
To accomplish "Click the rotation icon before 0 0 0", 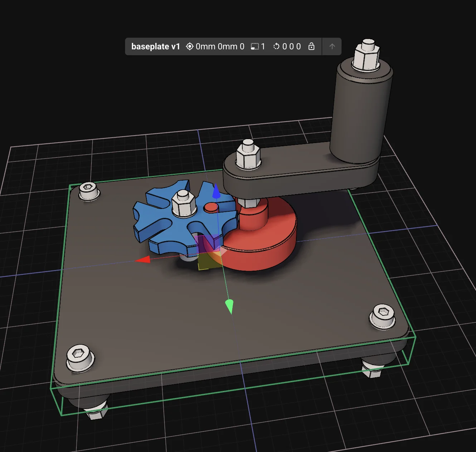I will click(x=276, y=46).
